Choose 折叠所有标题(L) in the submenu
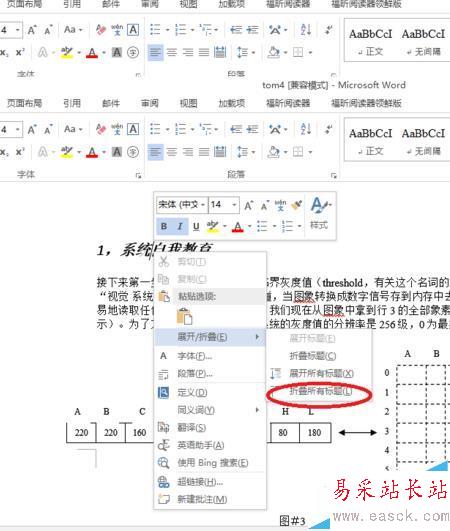450x531 pixels. [320, 391]
